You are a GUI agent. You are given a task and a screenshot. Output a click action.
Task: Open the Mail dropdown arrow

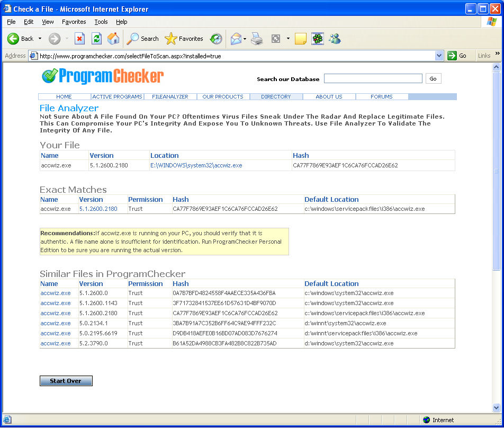(x=245, y=39)
